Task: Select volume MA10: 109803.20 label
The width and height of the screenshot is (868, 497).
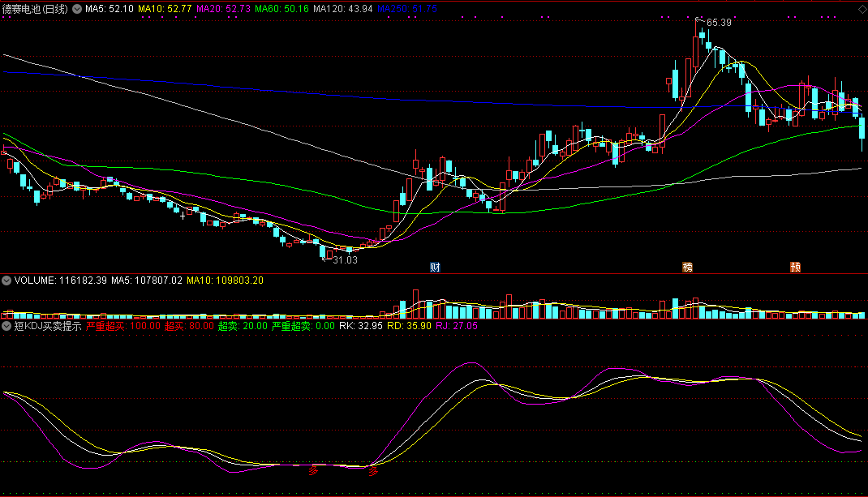Action: 225,281
